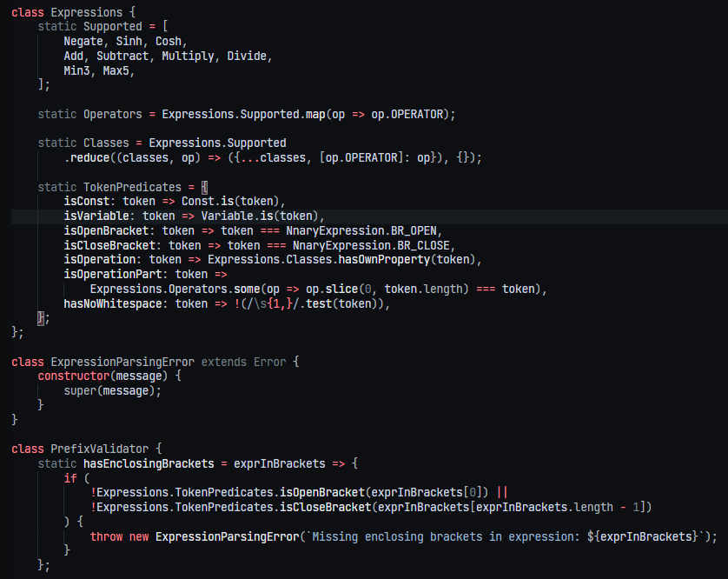Click the slice call in op.slice(0, token.length)
This screenshot has height=579, width=728.
(341, 289)
